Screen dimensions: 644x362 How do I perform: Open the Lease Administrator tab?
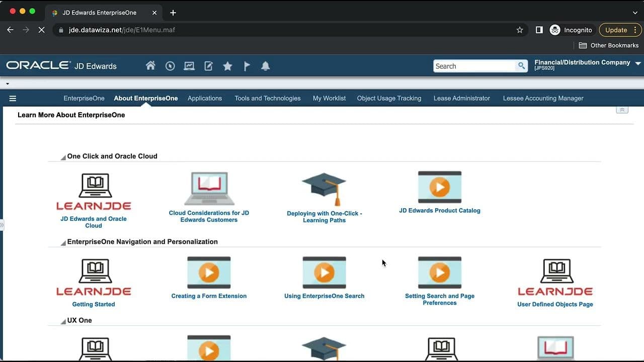click(462, 99)
